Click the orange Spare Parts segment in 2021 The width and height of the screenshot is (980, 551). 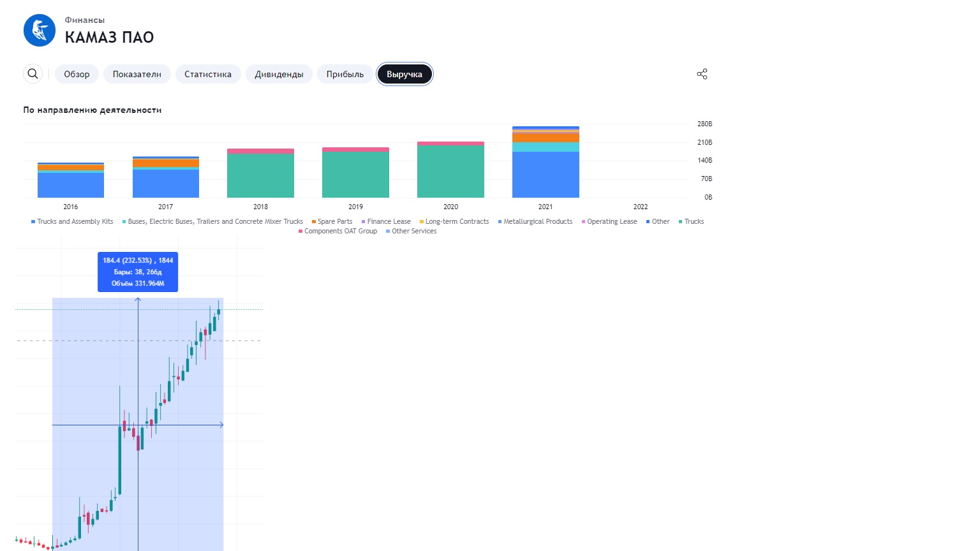click(546, 138)
